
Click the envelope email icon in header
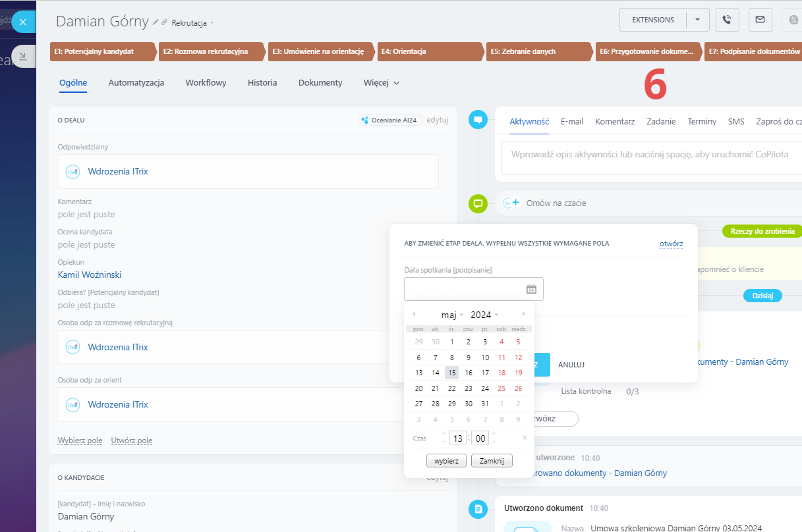760,20
